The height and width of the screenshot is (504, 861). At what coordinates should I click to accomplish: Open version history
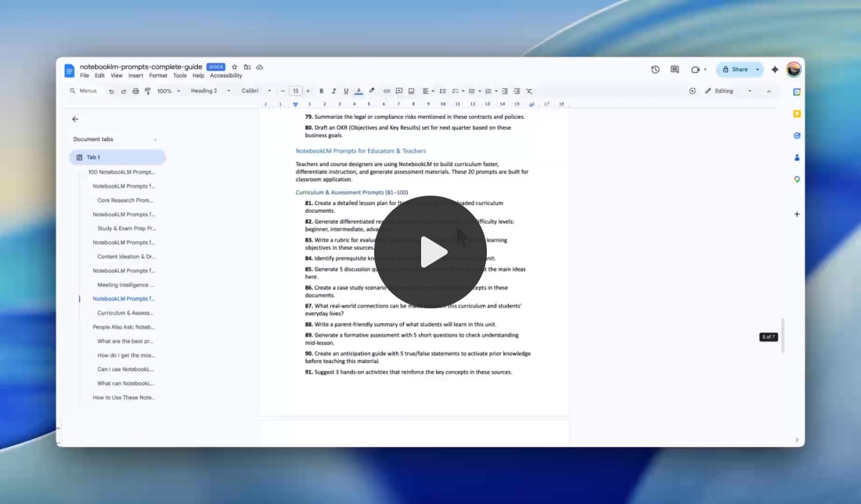655,70
